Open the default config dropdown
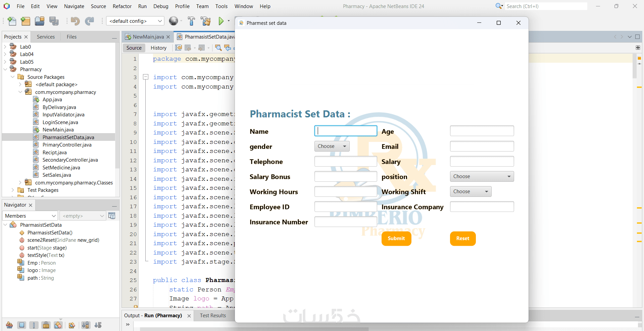The width and height of the screenshot is (644, 331). click(x=135, y=21)
